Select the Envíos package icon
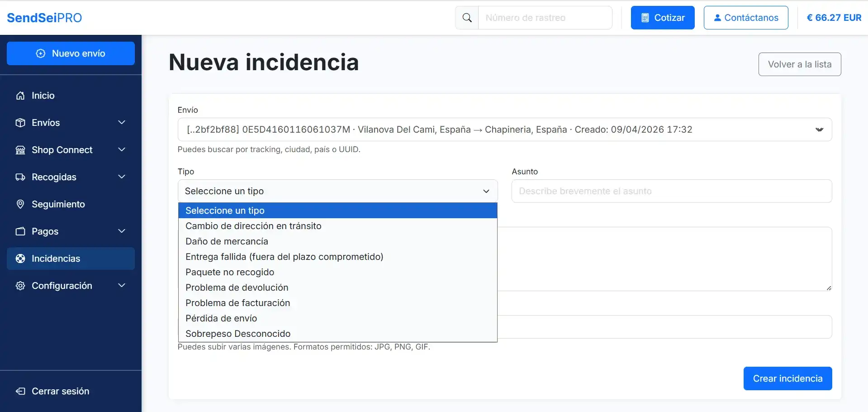This screenshot has width=868, height=412. (x=20, y=122)
